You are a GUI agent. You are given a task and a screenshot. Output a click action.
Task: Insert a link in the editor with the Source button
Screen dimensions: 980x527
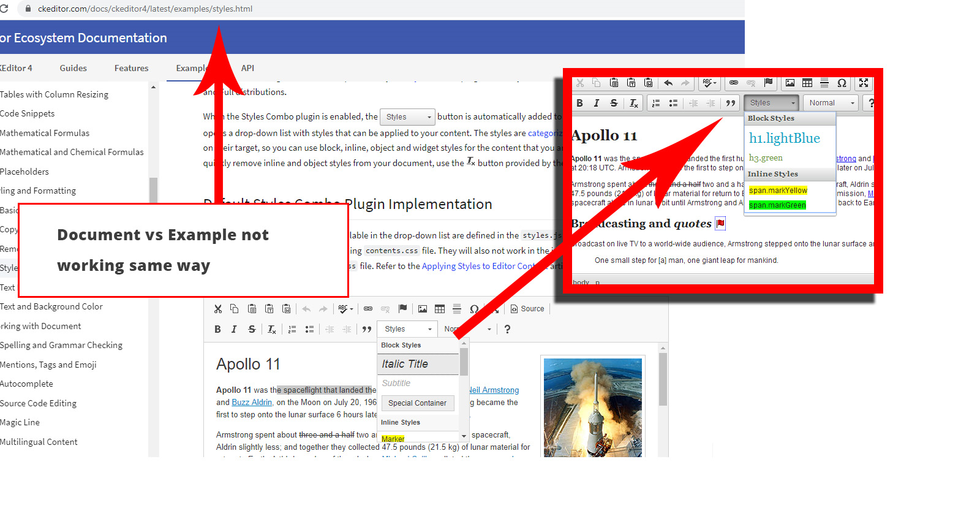point(368,309)
